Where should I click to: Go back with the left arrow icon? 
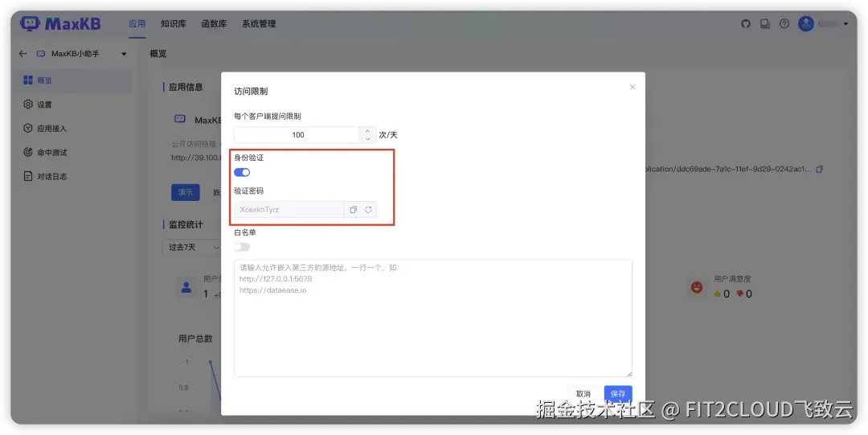click(23, 54)
